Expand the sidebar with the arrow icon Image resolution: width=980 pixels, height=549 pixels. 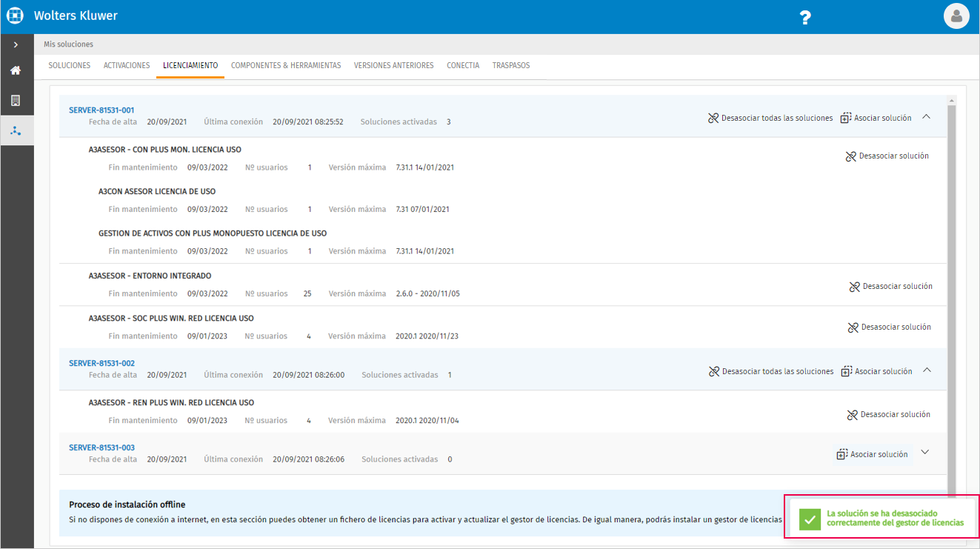pos(16,44)
